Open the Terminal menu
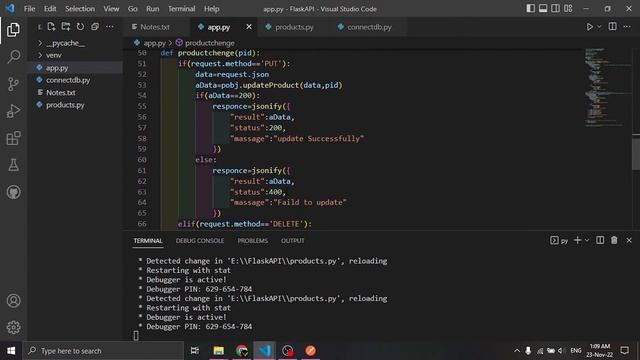Image resolution: width=640 pixels, height=360 pixels. point(182,9)
